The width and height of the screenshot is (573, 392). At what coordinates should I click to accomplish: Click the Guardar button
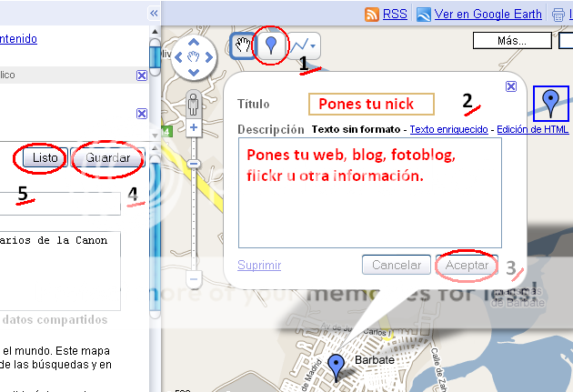click(x=108, y=158)
